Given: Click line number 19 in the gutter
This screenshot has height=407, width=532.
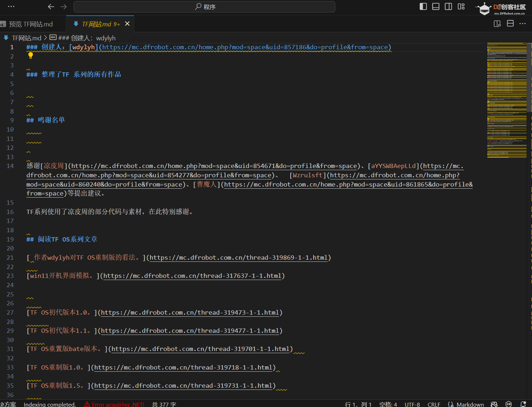Looking at the screenshot, I should [10, 239].
